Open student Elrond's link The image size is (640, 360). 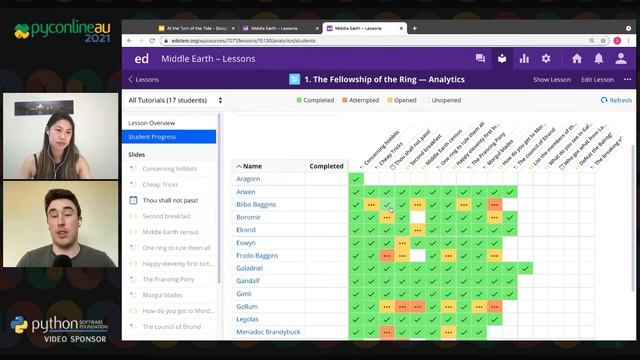(246, 230)
